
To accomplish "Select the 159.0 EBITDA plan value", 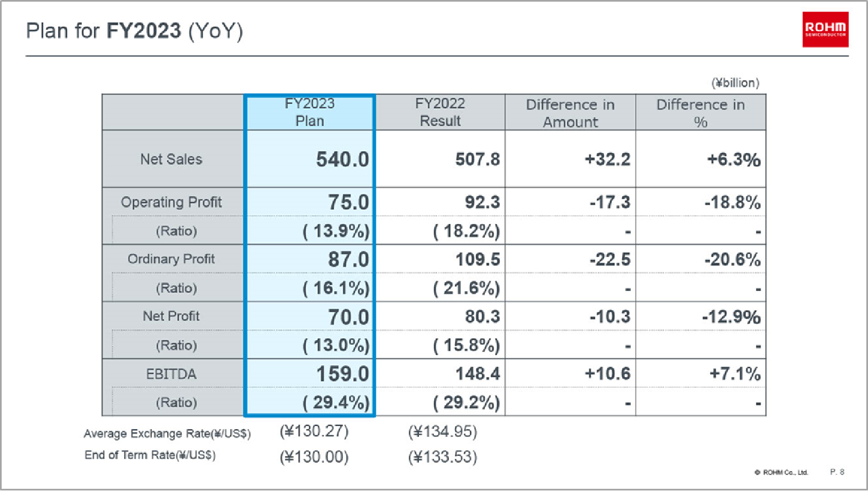I will coord(342,374).
